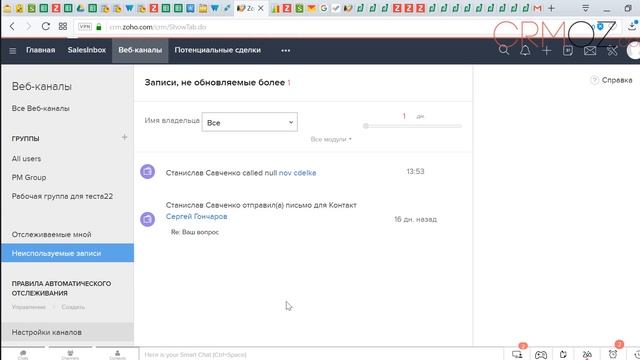Open notifications bell icon
This screenshot has width=640, height=360.
(x=525, y=50)
